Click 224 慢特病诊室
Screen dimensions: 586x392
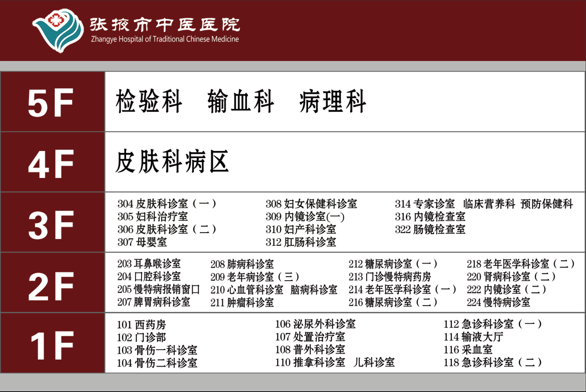tap(498, 302)
